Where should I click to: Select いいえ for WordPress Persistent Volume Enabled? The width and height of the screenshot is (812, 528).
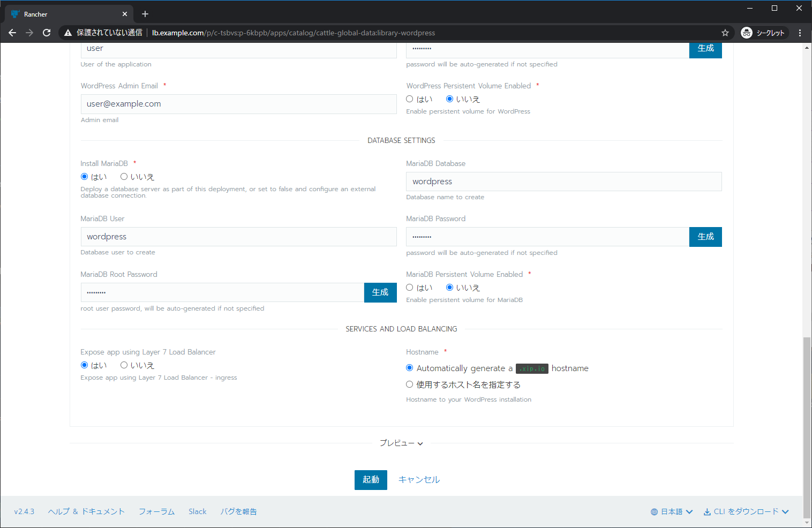pos(449,99)
